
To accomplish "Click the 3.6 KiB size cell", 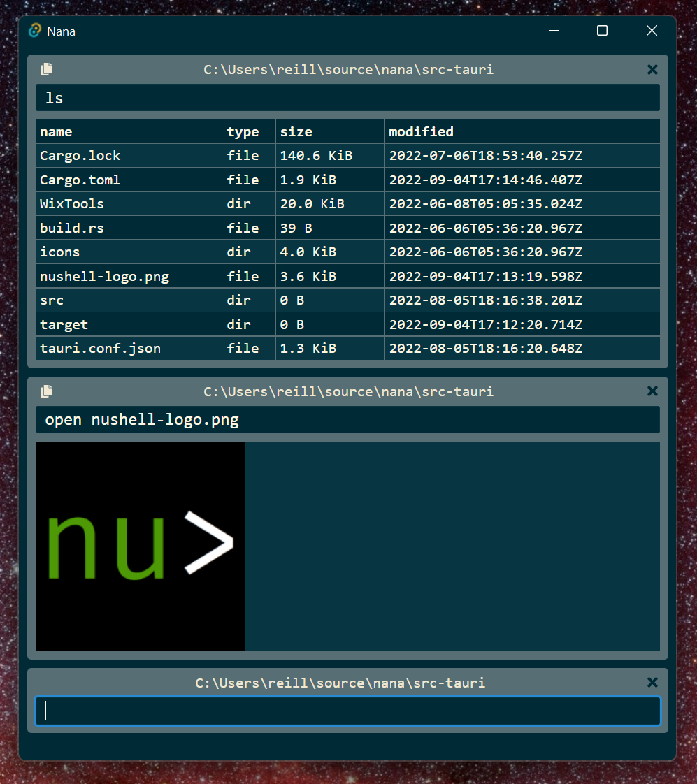I will 330,276.
